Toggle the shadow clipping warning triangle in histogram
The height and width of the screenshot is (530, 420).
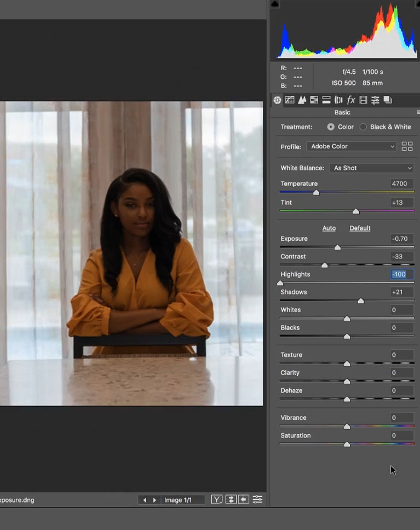[275, 4]
